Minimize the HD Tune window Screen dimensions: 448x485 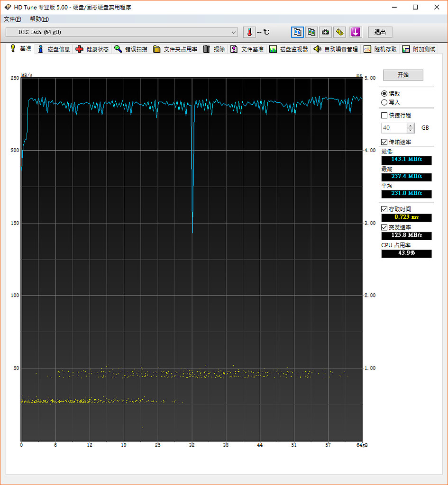point(394,7)
